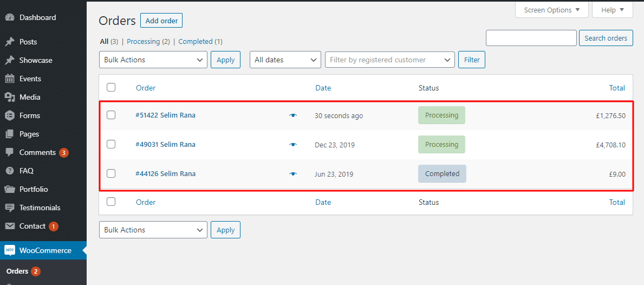Image resolution: width=644 pixels, height=285 pixels.
Task: Focus the search orders text field
Action: coord(531,38)
